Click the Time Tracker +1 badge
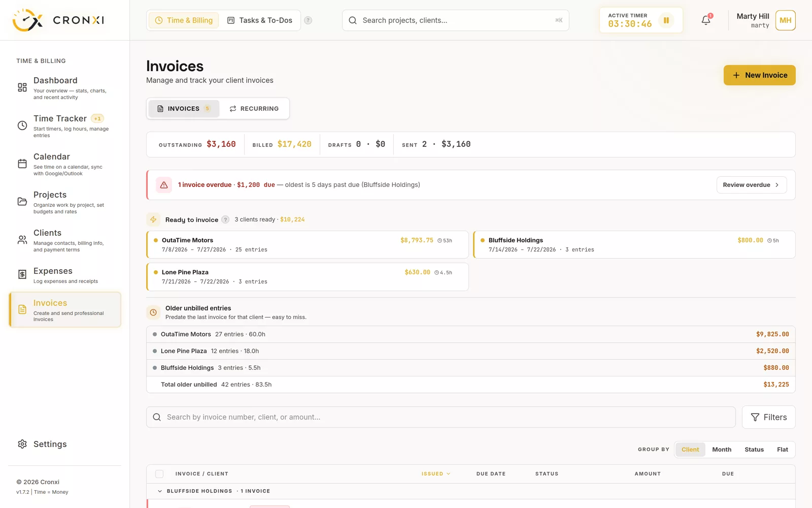The image size is (812, 508). point(97,118)
